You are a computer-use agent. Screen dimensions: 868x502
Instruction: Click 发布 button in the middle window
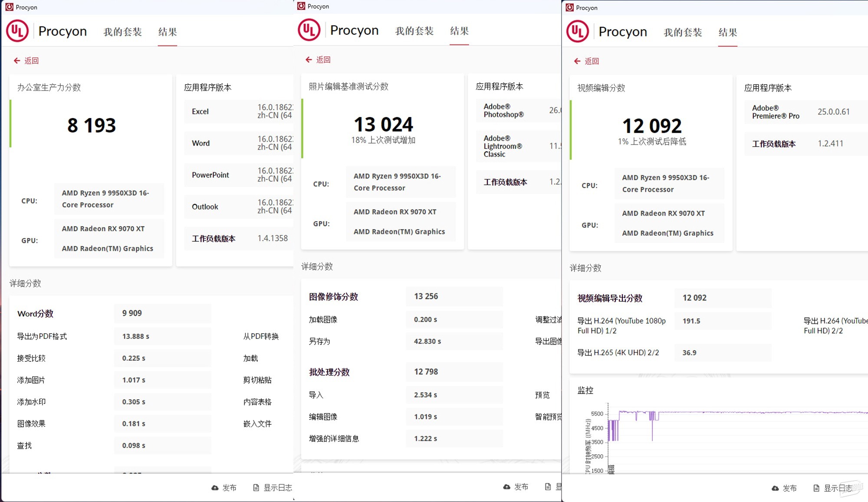point(516,487)
